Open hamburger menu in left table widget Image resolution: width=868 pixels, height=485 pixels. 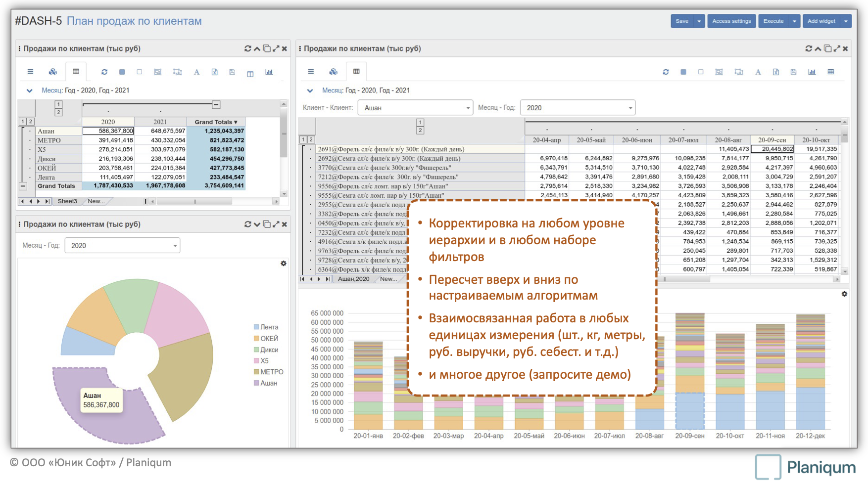point(30,72)
